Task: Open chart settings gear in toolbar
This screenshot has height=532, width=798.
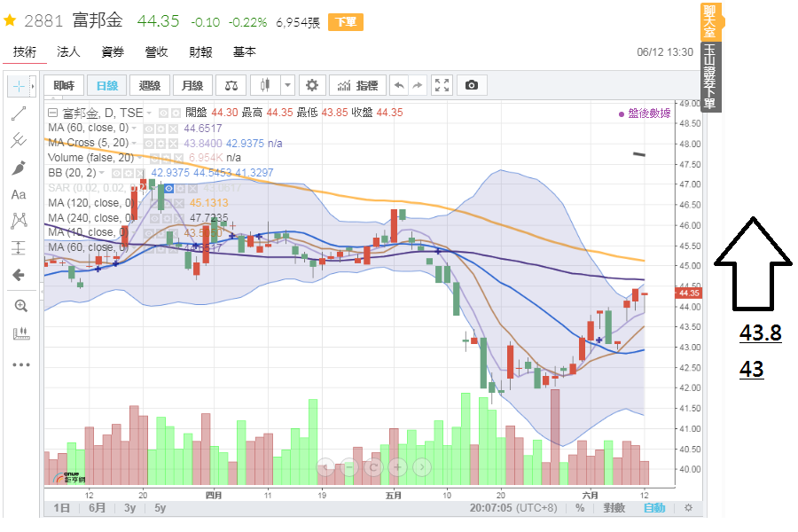Action: point(311,85)
